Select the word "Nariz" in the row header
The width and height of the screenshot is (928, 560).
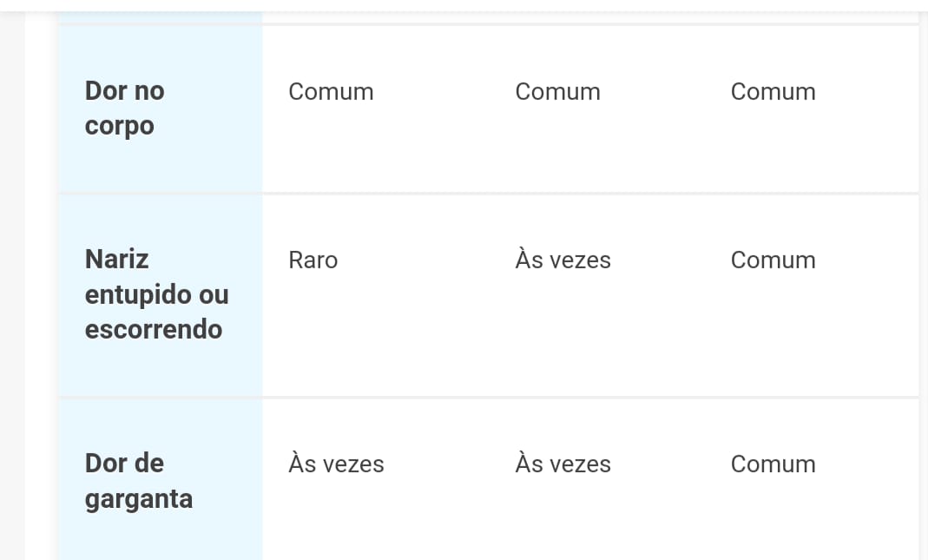(116, 260)
